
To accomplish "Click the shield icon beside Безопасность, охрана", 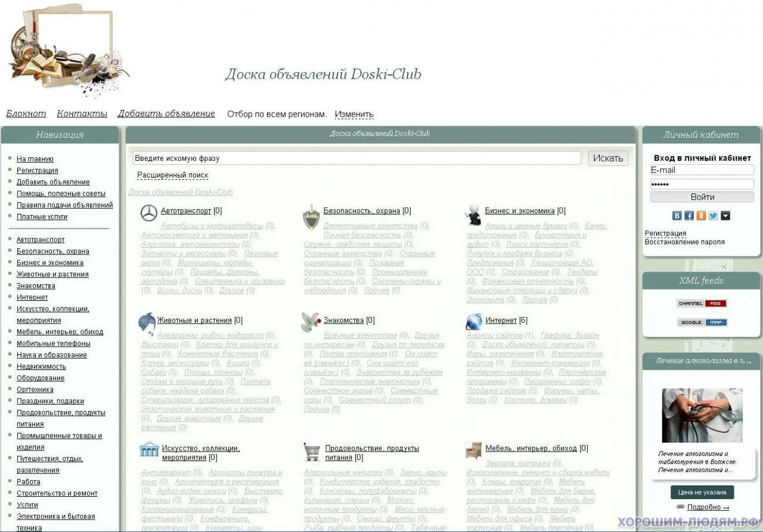I will point(311,217).
